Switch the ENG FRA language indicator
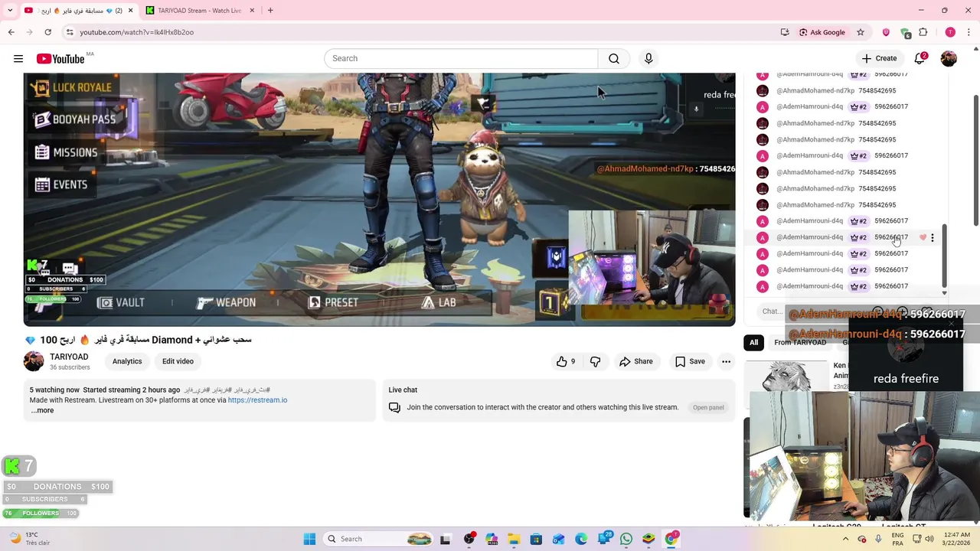Screen dimensions: 980x551 [x=897, y=539]
